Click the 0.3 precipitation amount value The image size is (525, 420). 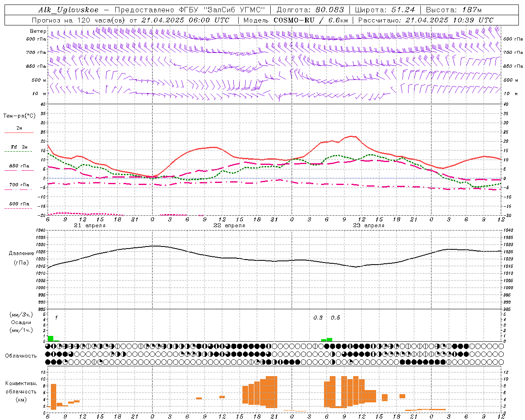[318, 318]
